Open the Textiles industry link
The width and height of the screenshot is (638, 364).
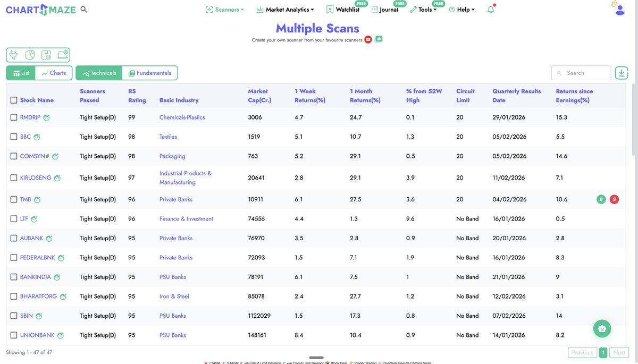169,137
